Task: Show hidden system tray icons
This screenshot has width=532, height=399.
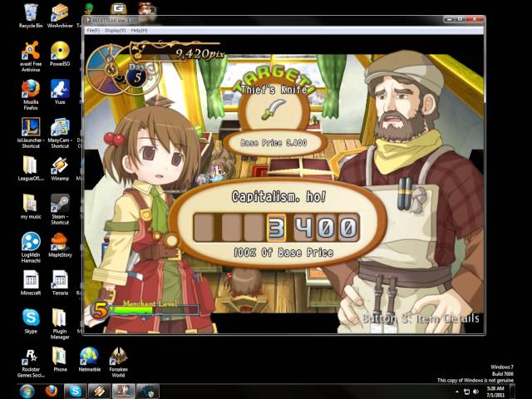Action: coord(457,392)
